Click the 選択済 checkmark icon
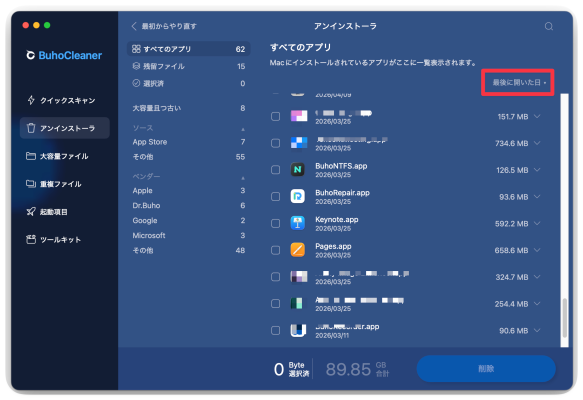The width and height of the screenshot is (583, 400). [136, 83]
